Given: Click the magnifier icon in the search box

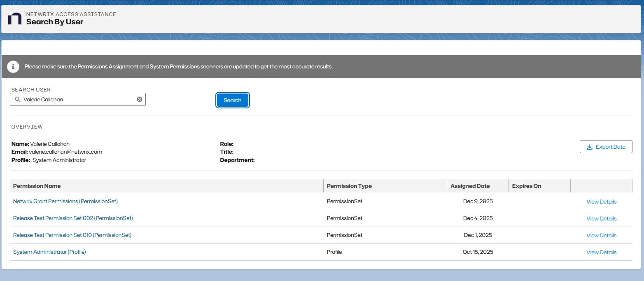Looking at the screenshot, I should click(17, 99).
